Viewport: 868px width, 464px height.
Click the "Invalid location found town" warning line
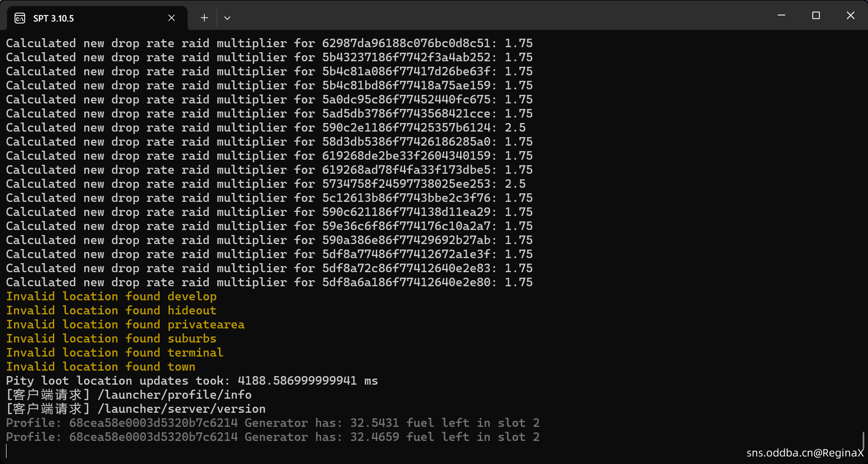[x=100, y=367]
